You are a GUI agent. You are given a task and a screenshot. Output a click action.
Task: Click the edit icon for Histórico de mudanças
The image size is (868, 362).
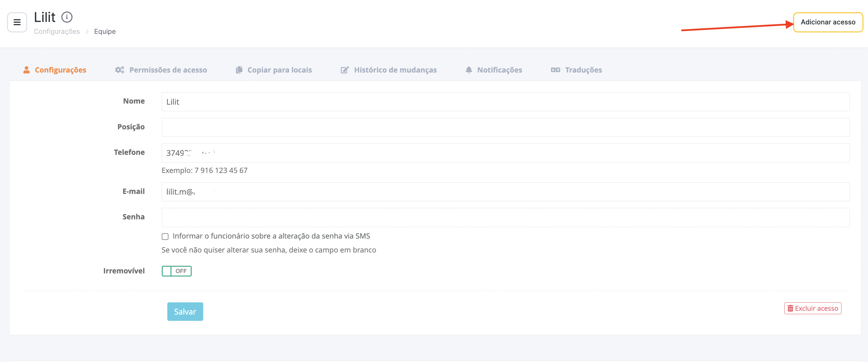coord(344,70)
